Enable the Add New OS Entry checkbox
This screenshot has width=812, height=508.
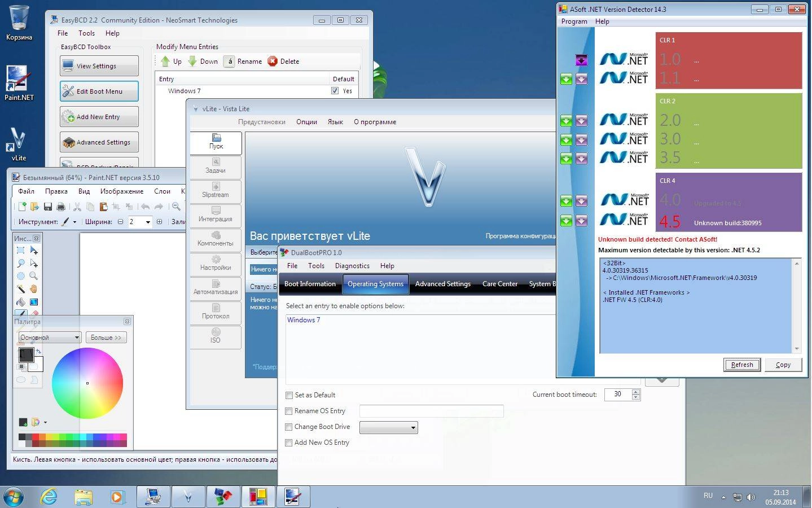click(x=289, y=443)
